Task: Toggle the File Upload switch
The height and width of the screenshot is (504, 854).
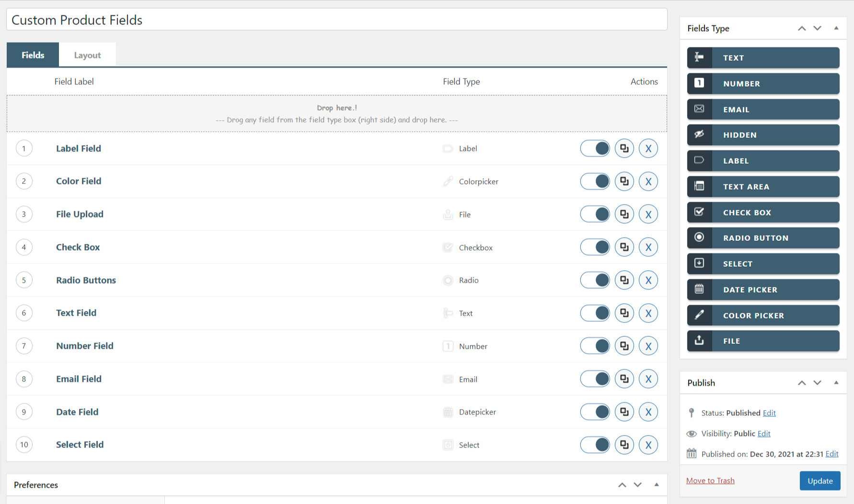Action: click(595, 214)
